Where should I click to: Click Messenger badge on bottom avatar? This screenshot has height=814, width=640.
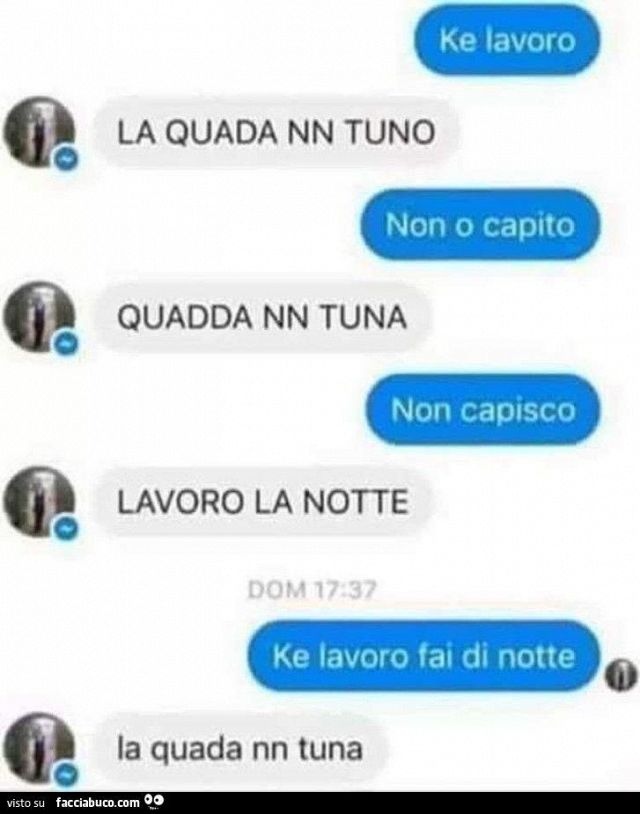point(66,776)
